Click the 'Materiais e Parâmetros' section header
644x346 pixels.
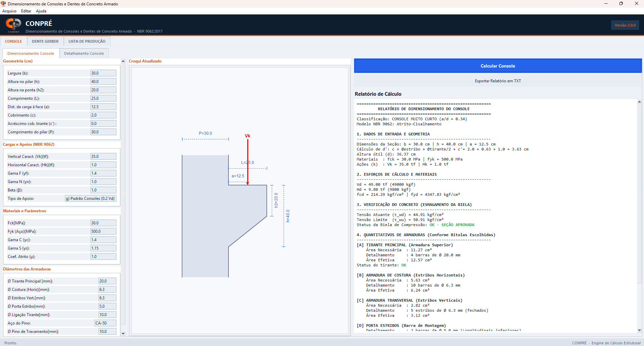click(25, 211)
